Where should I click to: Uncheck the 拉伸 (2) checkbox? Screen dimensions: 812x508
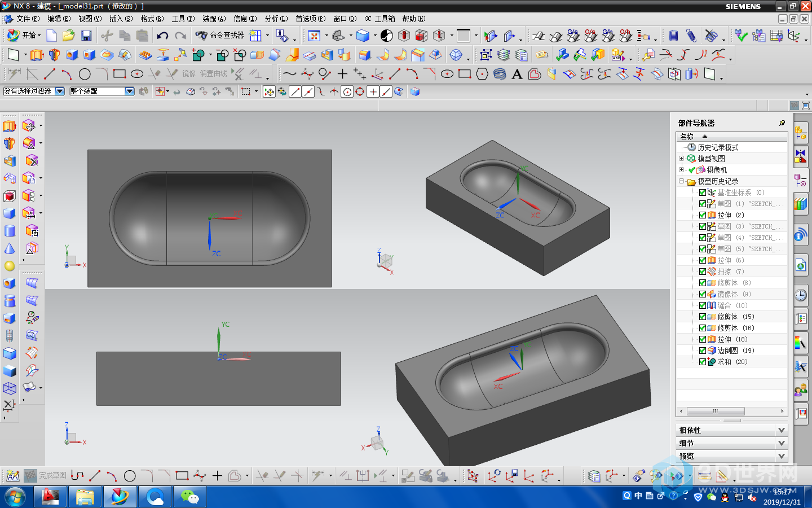pos(703,215)
